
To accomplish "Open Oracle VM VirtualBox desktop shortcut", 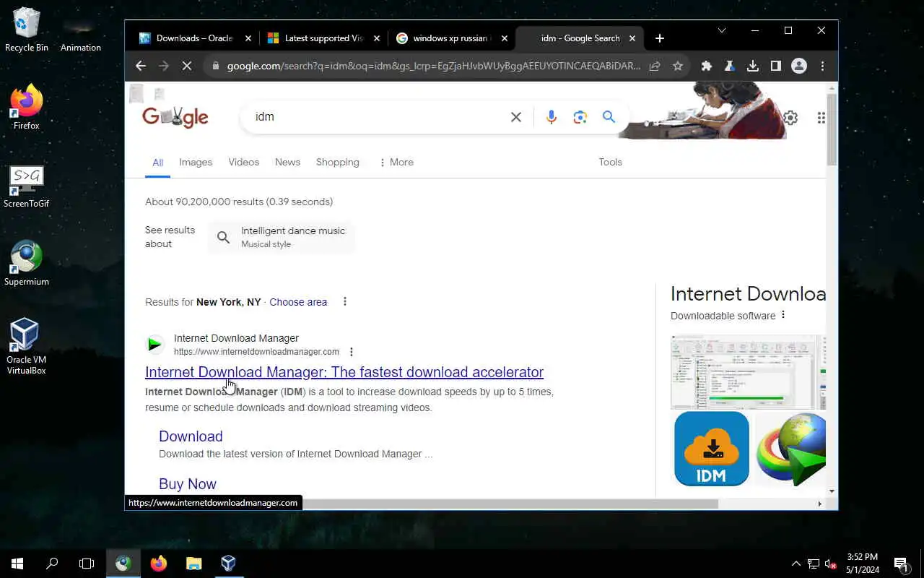I will [x=27, y=347].
